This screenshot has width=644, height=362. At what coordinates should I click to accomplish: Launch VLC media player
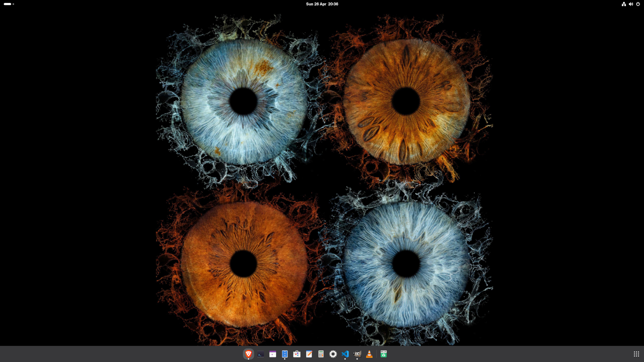[369, 354]
